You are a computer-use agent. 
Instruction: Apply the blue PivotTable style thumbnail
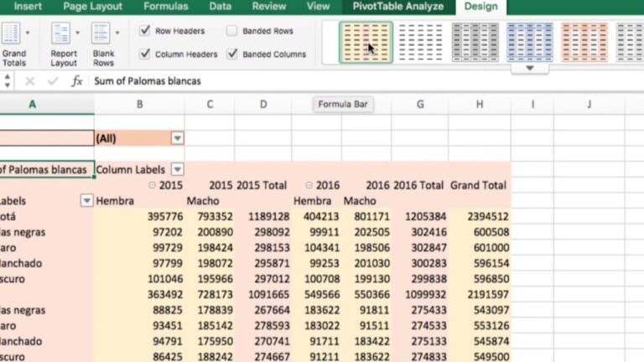tap(529, 42)
